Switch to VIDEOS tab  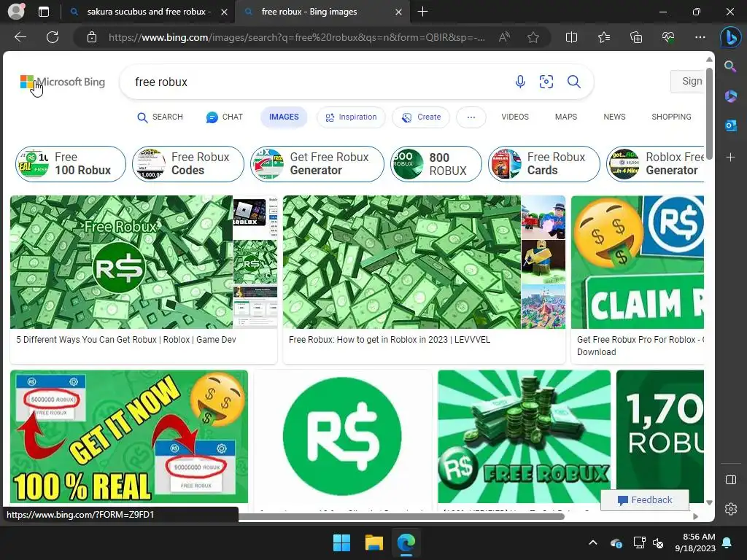(x=515, y=117)
